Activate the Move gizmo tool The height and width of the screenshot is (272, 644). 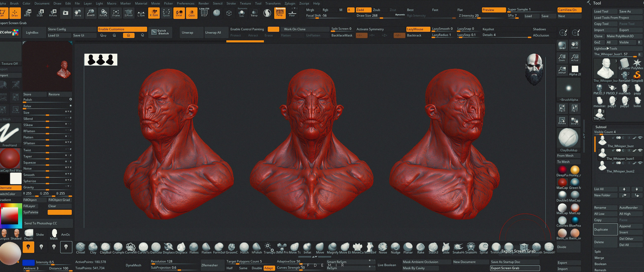coord(27,13)
